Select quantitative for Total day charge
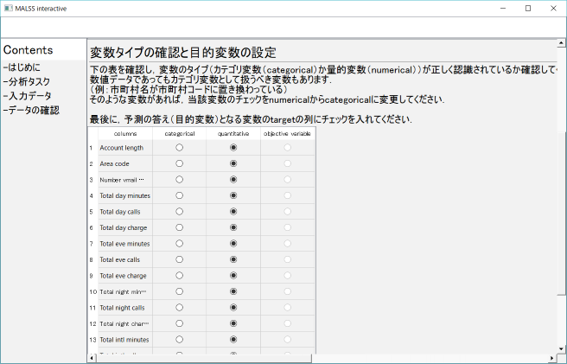Image resolution: width=567 pixels, height=364 pixels. (x=233, y=227)
